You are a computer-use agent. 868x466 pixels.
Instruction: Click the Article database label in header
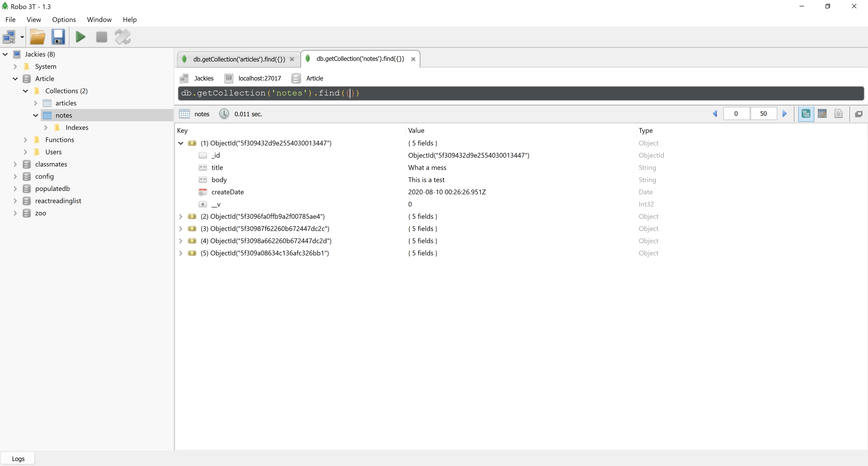coord(314,78)
